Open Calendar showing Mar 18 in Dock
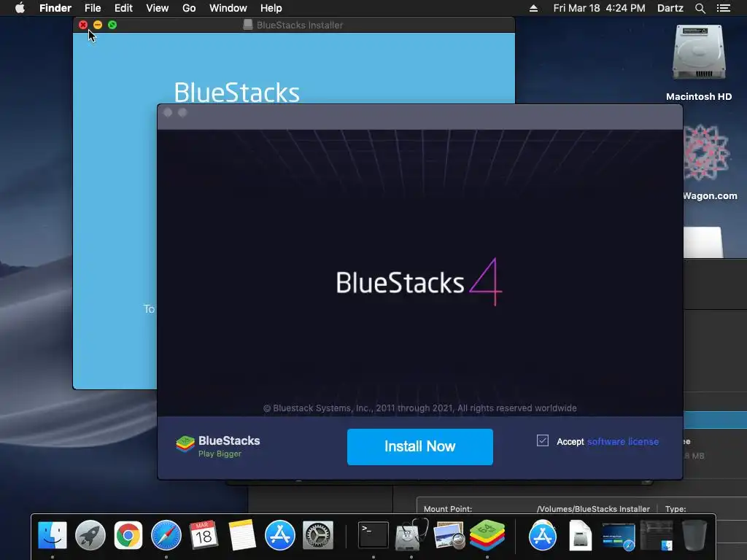 [204, 535]
